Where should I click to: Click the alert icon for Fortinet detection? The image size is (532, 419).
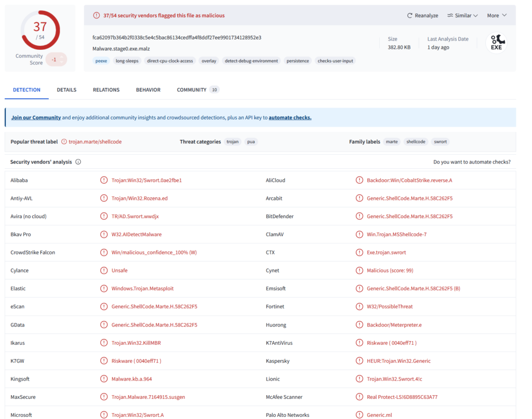click(360, 306)
